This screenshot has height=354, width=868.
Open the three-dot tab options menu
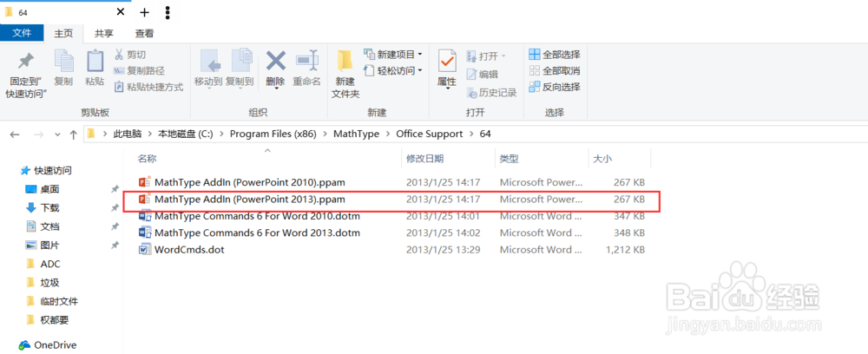[168, 12]
